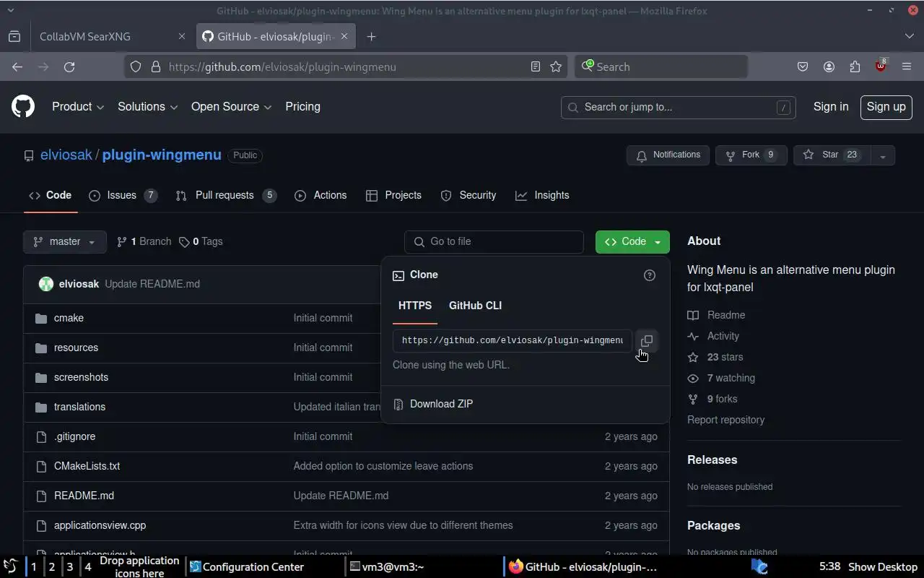
Task: Open the green Code dropdown button
Action: point(632,241)
